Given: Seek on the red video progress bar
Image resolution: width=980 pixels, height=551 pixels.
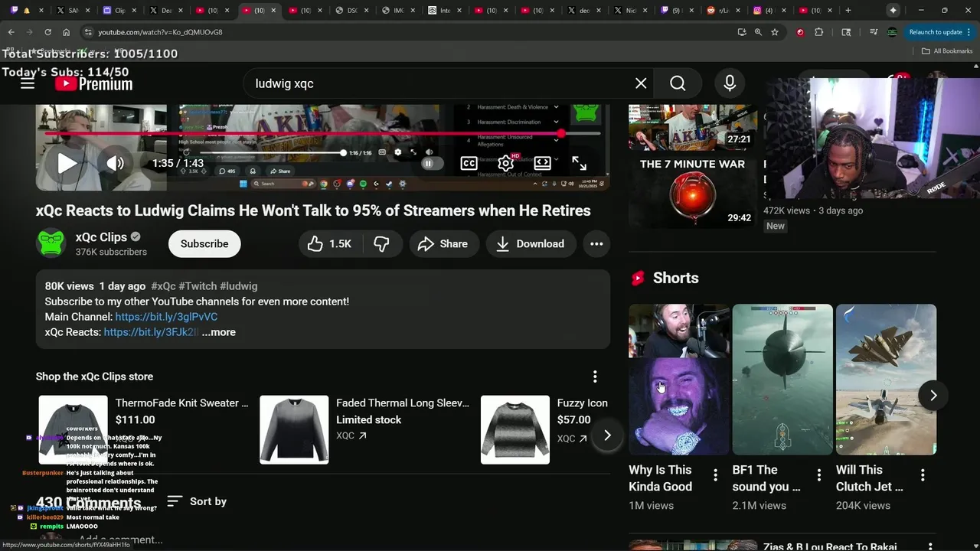Looking at the screenshot, I should pyautogui.click(x=322, y=133).
